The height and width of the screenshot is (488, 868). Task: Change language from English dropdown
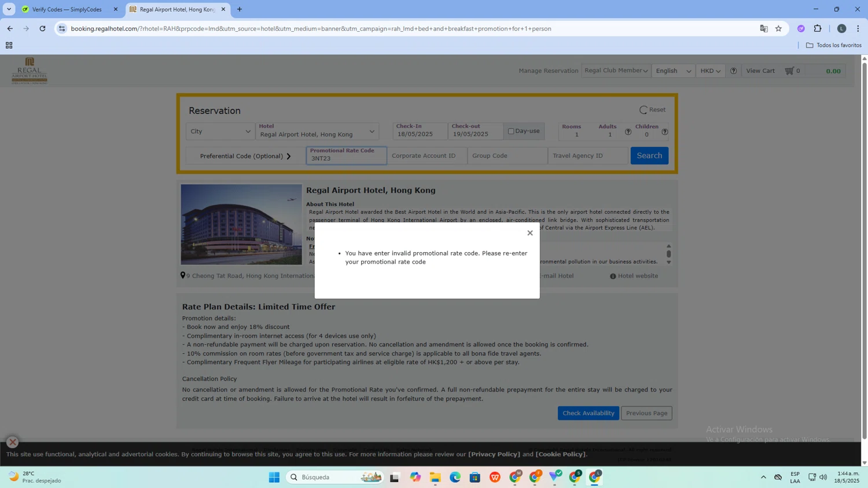[673, 71]
